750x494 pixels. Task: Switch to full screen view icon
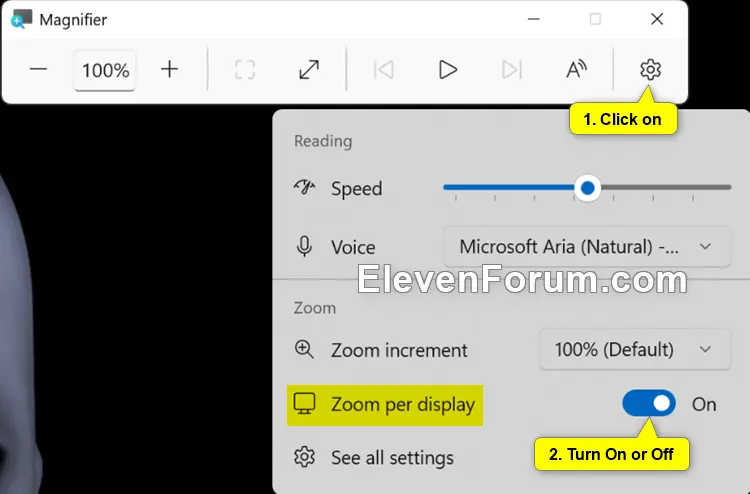(309, 70)
